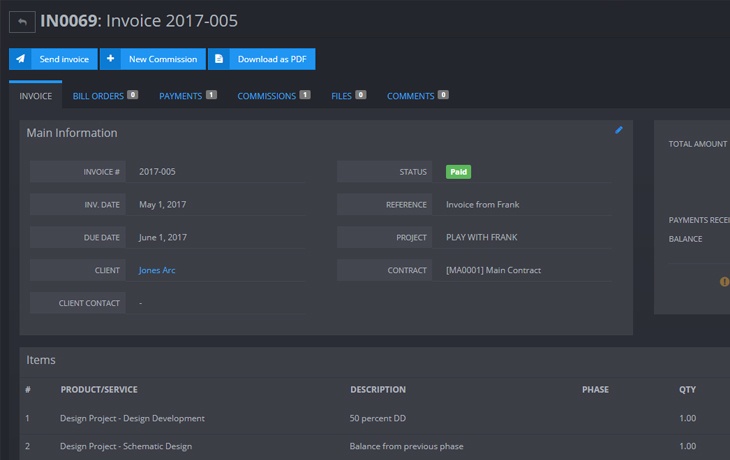Click project value PLAY WITH FRANK
This screenshot has height=460, width=730.
pos(481,237)
